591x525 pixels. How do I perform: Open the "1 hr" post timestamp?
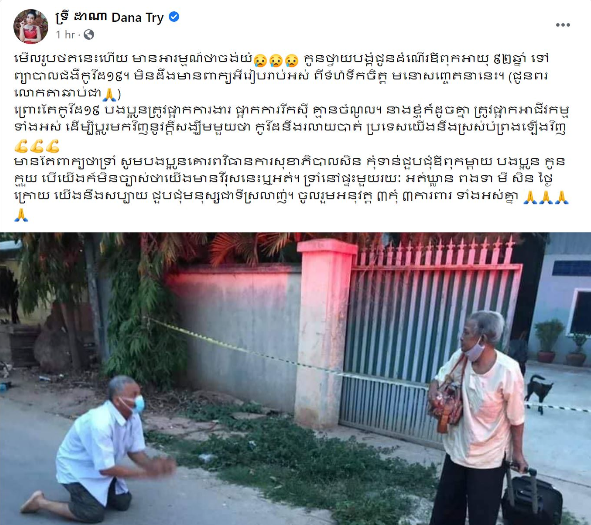pos(65,35)
